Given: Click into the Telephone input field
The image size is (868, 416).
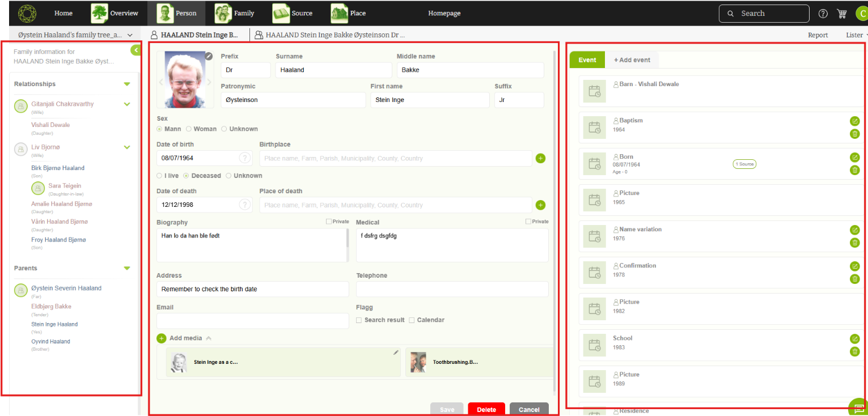Looking at the screenshot, I should [452, 289].
